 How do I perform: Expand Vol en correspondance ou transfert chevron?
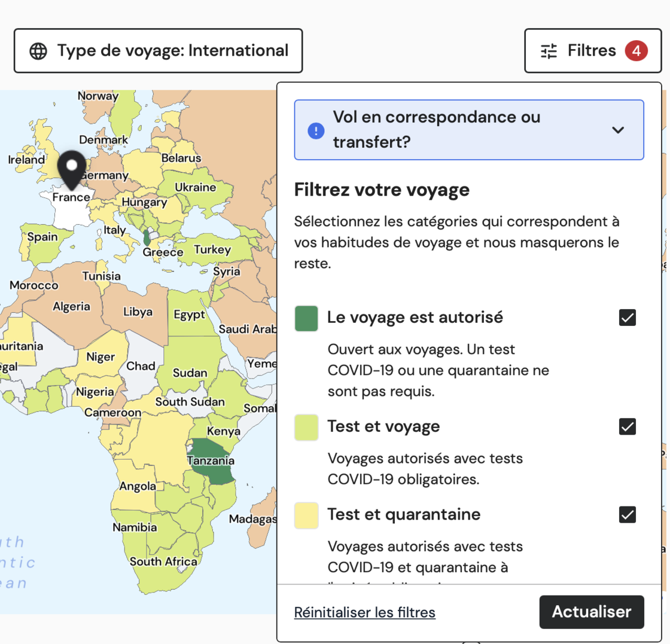click(618, 130)
